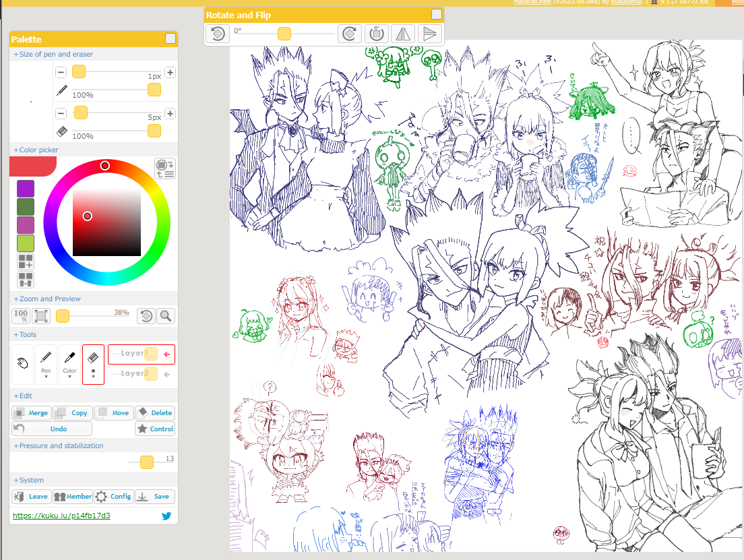
Task: Open the Color tool dropdown arrow
Action: 70,377
